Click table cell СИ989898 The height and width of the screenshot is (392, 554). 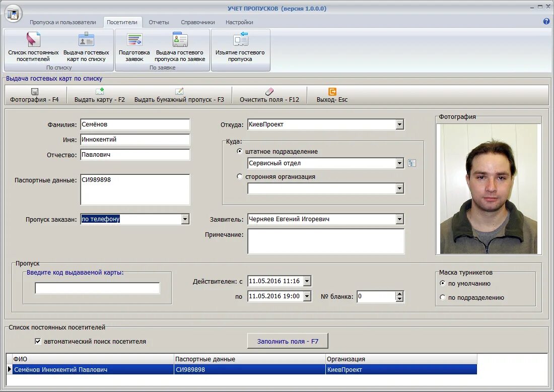(x=250, y=369)
